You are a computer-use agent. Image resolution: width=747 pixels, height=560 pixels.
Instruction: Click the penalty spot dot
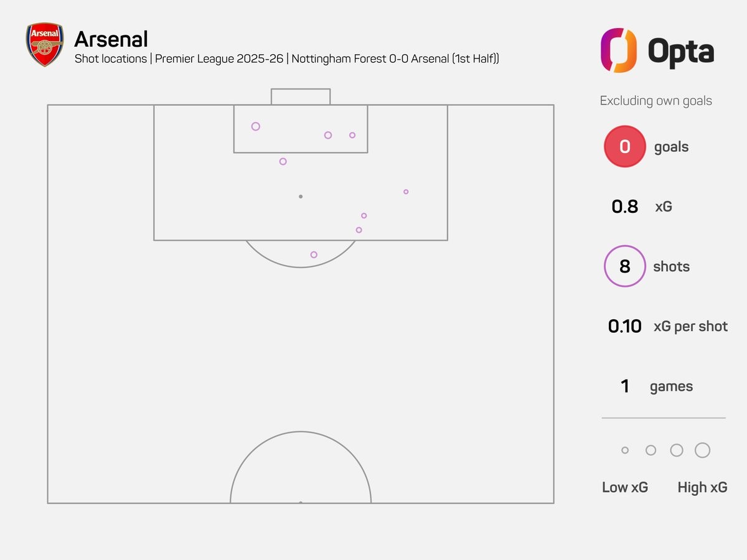(301, 197)
